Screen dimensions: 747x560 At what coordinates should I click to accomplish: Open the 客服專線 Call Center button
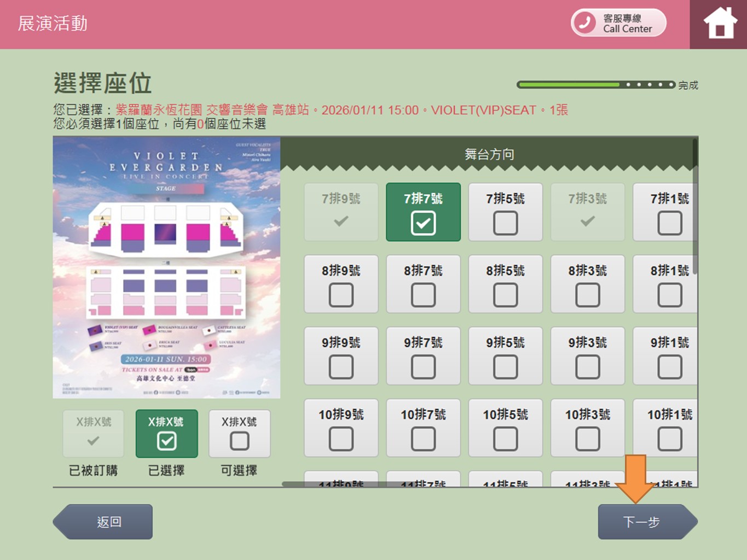pyautogui.click(x=619, y=23)
